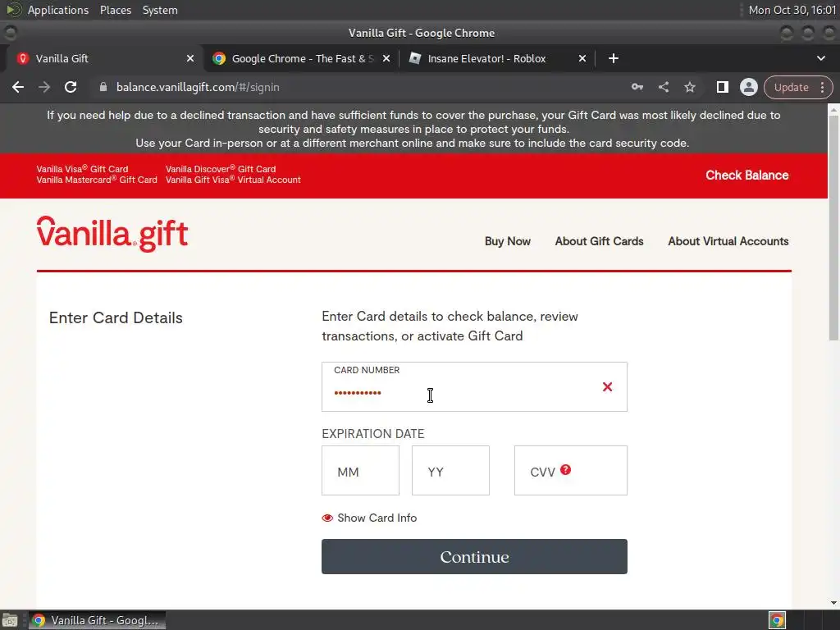Click the address bar URL
Viewport: 840px width, 630px height.
click(198, 87)
